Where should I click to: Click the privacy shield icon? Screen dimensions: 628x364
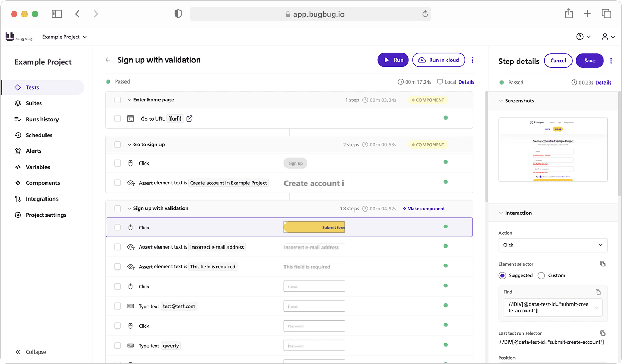click(178, 14)
